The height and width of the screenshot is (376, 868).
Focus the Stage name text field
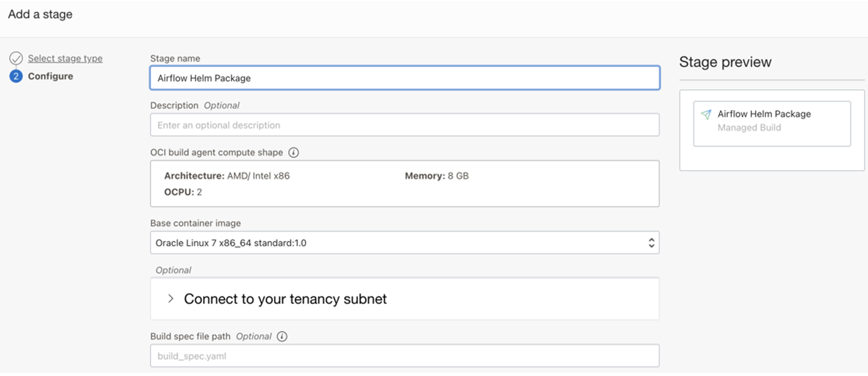click(x=404, y=78)
